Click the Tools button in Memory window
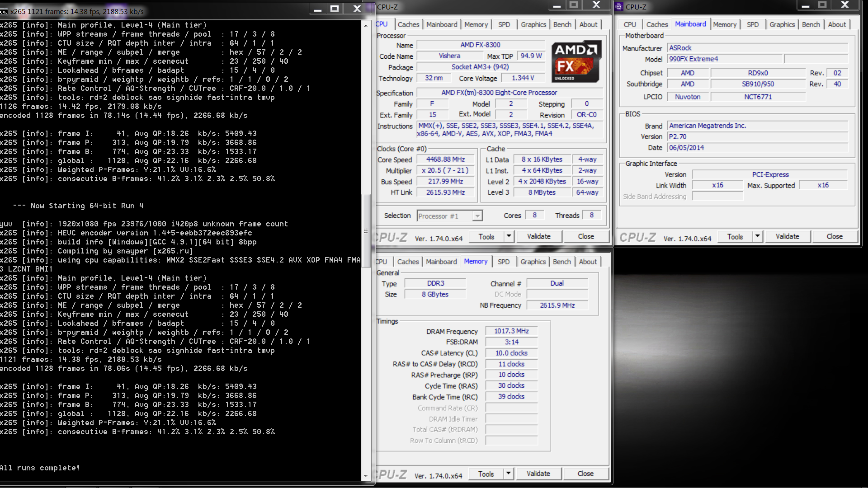The width and height of the screenshot is (868, 488). click(486, 474)
